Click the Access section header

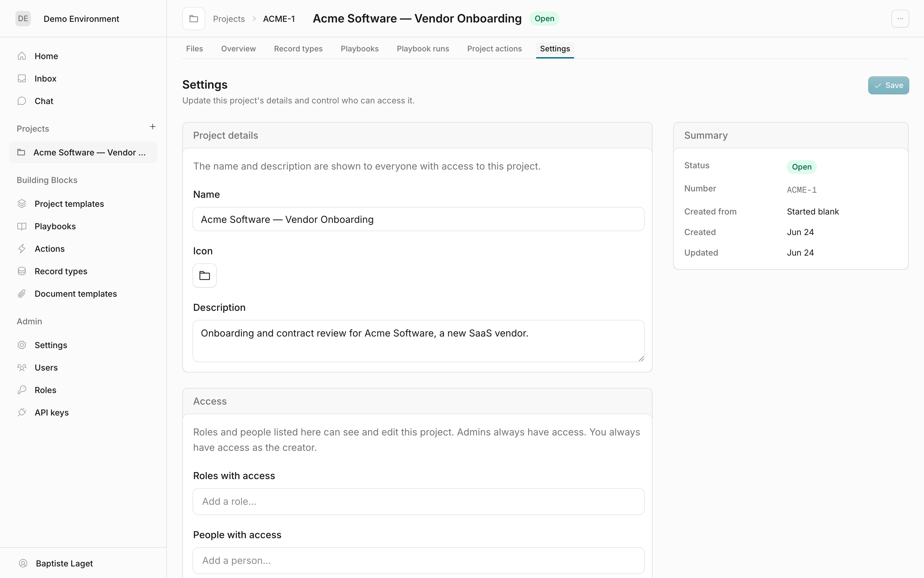coord(417,401)
